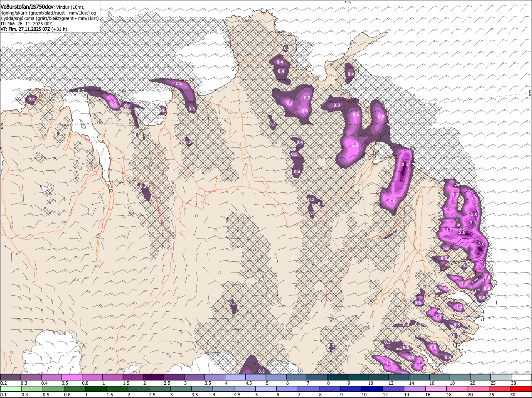This screenshot has width=532, height=398.
Task: Click the '15W' meridian label at the top
Action: (x=348, y=2)
